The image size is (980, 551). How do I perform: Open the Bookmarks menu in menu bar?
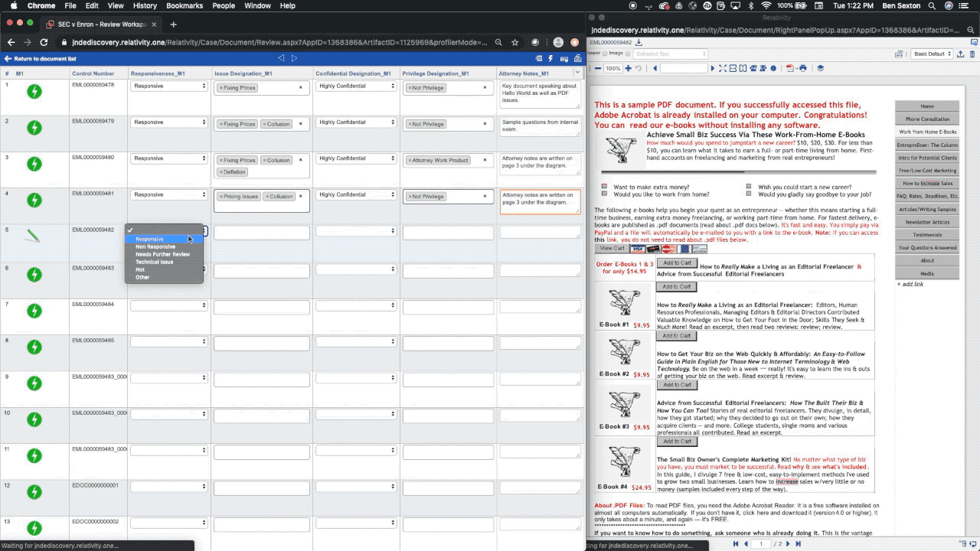[184, 5]
